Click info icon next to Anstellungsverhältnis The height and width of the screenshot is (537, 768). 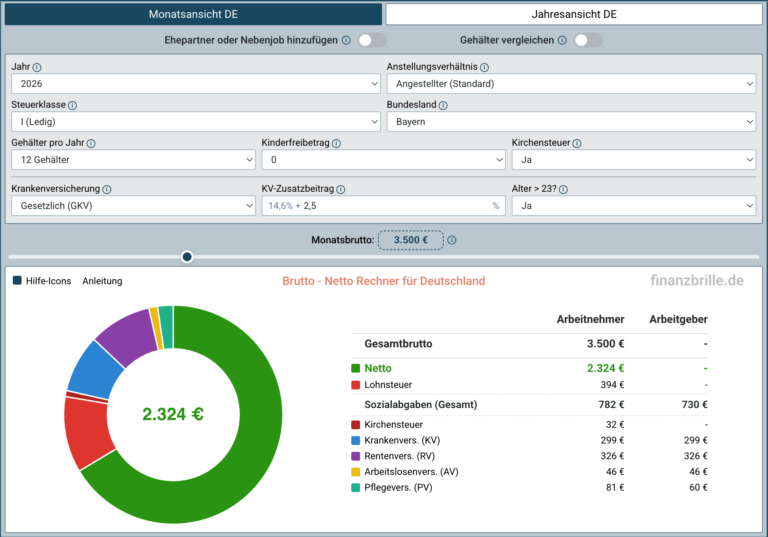pos(484,67)
